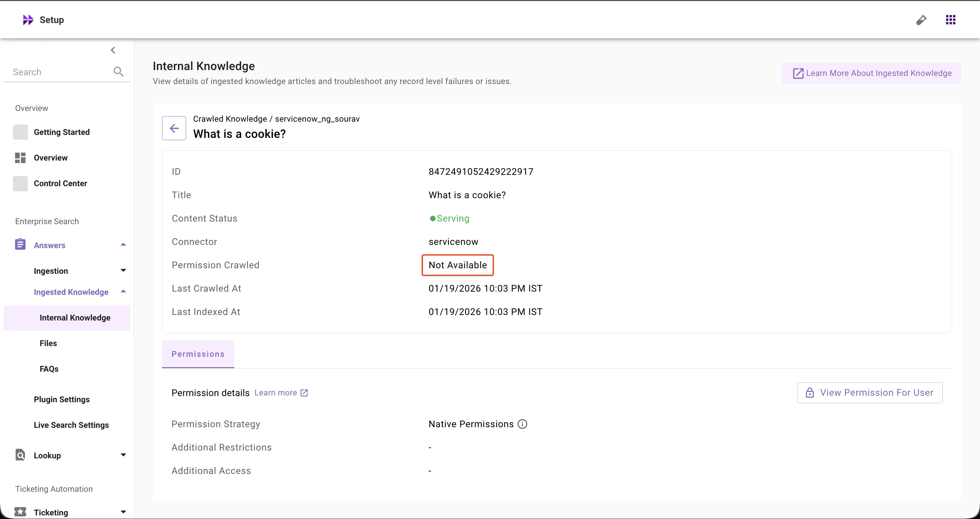This screenshot has width=980, height=519.
Task: Open Learn More About Ingested Knowledge
Action: pos(871,73)
